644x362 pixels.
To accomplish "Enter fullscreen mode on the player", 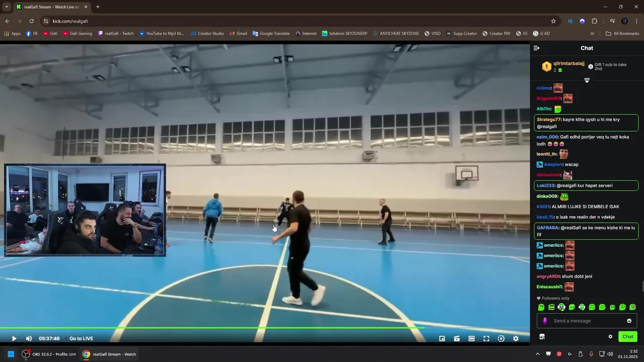I will (x=486, y=338).
